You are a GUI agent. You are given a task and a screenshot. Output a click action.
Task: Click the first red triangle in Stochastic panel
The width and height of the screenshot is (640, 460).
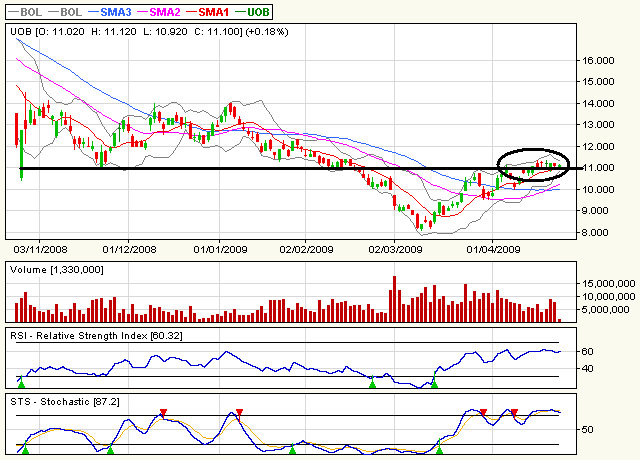(163, 412)
